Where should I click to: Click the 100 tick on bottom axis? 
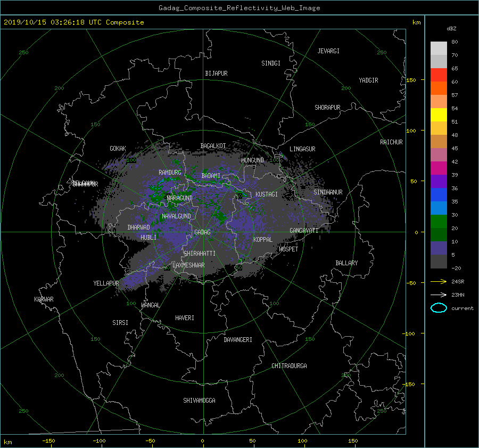tap(302, 441)
